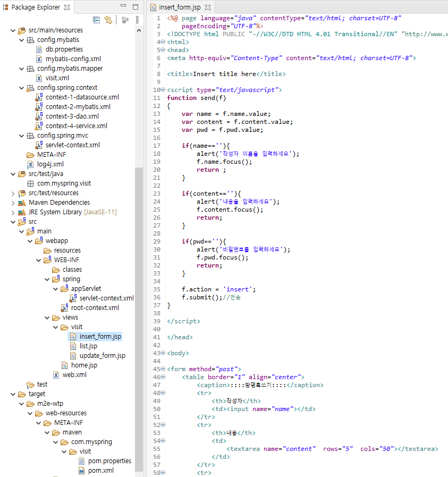Click the Collapse All icon in Package Explorer
Image resolution: width=448 pixels, height=477 pixels.
point(96,20)
